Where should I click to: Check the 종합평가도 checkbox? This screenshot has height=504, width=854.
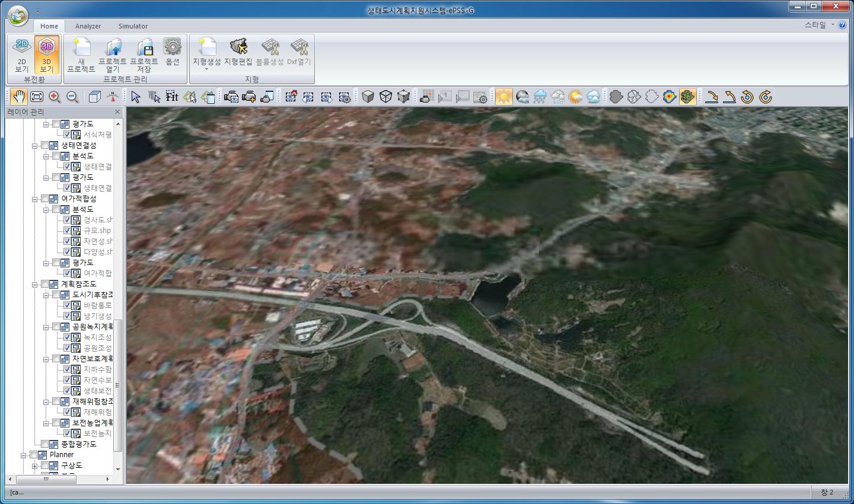tap(44, 444)
